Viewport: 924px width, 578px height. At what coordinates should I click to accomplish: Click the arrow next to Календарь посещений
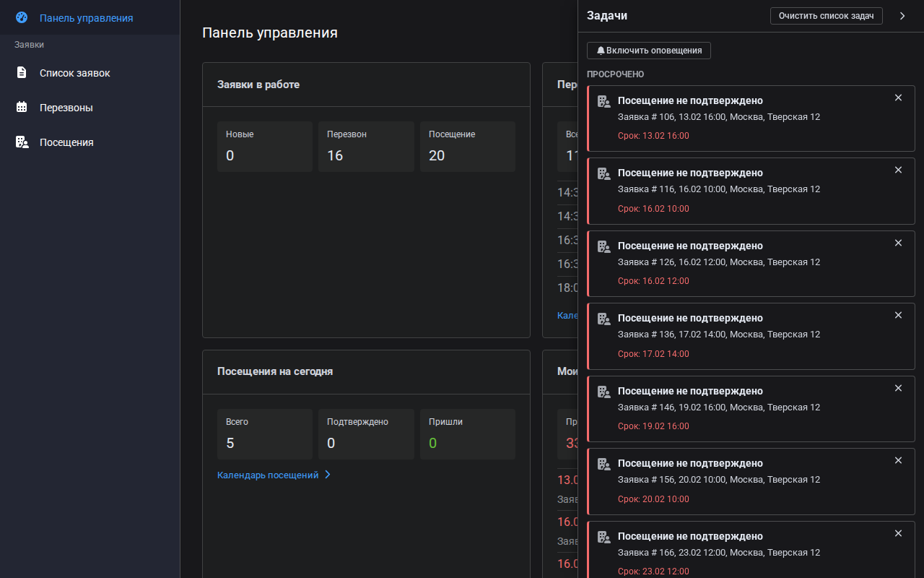328,475
